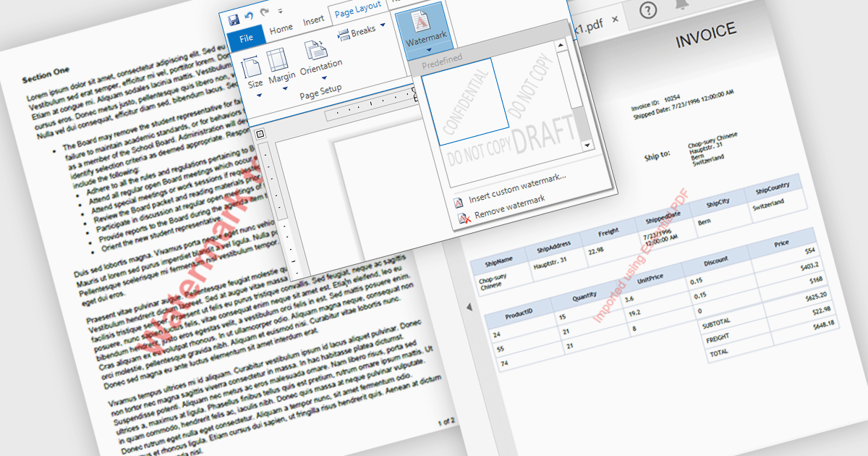Expand the Orientation dropdown arrow
Viewport: 868px width, 456px height.
323,79
